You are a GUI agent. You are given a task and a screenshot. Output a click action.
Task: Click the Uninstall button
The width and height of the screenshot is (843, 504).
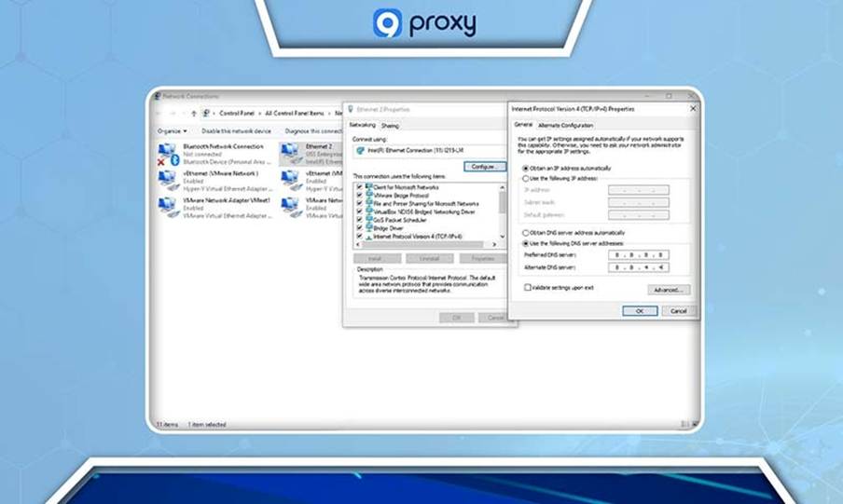(x=430, y=258)
